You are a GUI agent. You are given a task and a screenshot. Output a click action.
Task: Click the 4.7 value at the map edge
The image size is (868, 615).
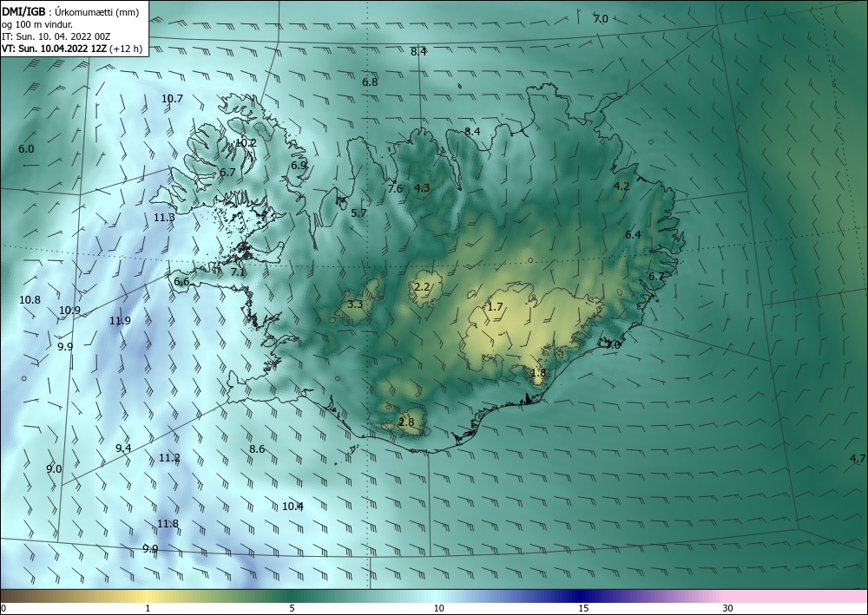coord(858,458)
